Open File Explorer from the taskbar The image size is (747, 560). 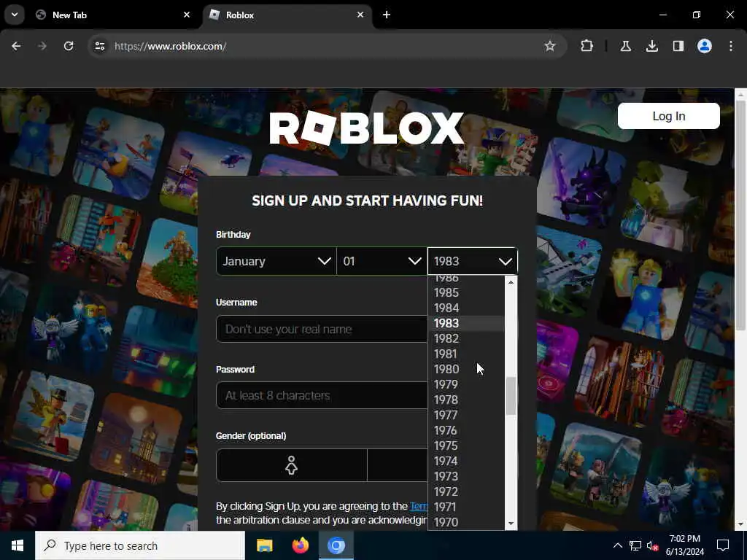pos(264,545)
